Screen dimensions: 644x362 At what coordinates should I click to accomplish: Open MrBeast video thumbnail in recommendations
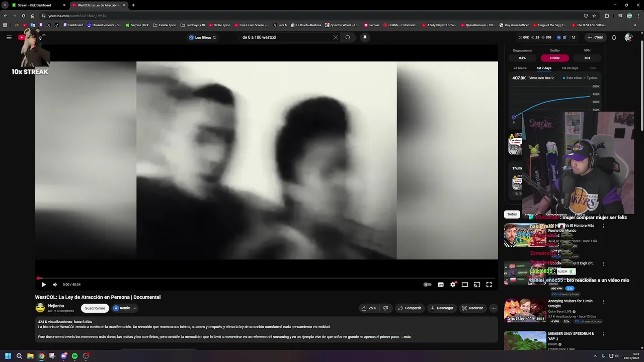525,235
